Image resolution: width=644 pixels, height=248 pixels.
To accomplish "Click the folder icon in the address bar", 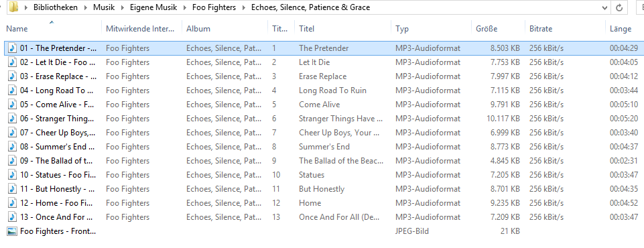I will 13,7.
